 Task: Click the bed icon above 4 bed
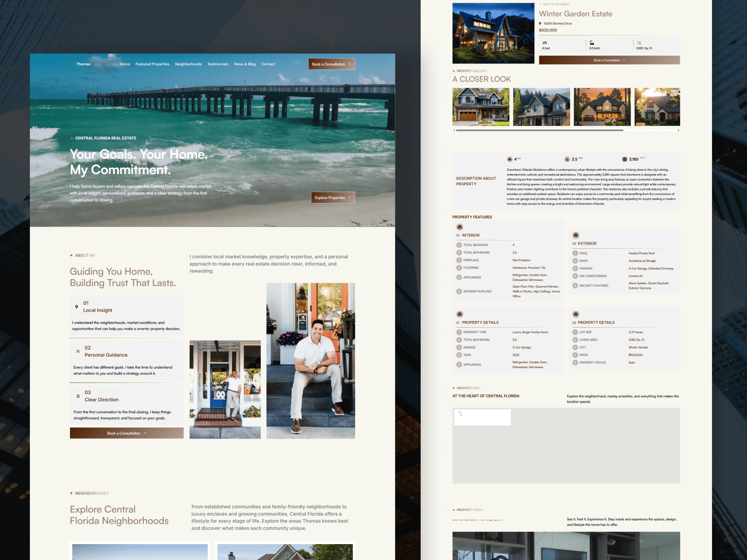pyautogui.click(x=544, y=43)
